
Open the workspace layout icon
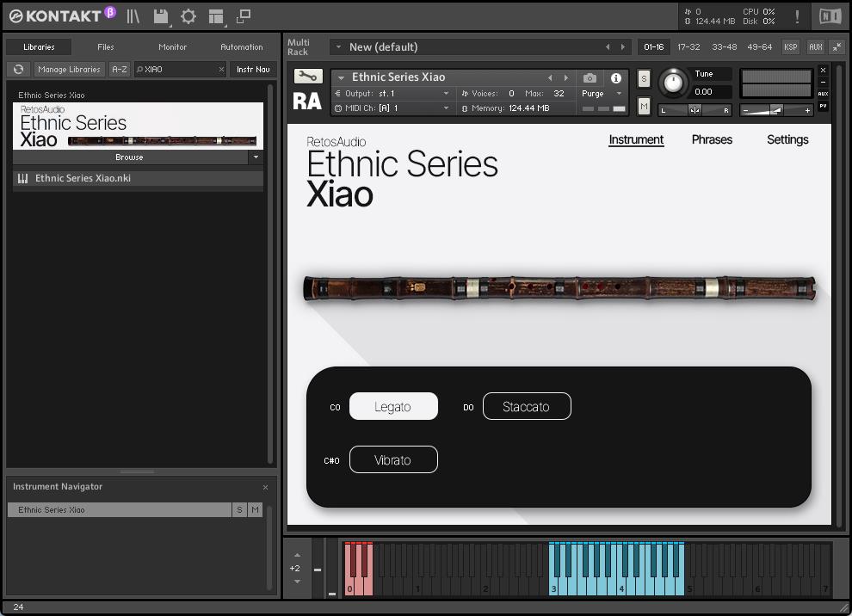coord(216,16)
